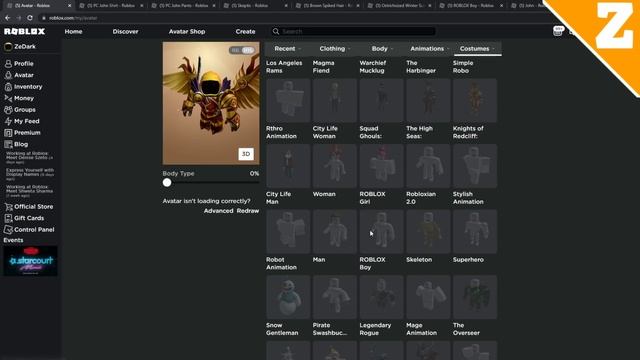
Task: Open the Inventory sidebar icon
Action: pyautogui.click(x=8, y=87)
